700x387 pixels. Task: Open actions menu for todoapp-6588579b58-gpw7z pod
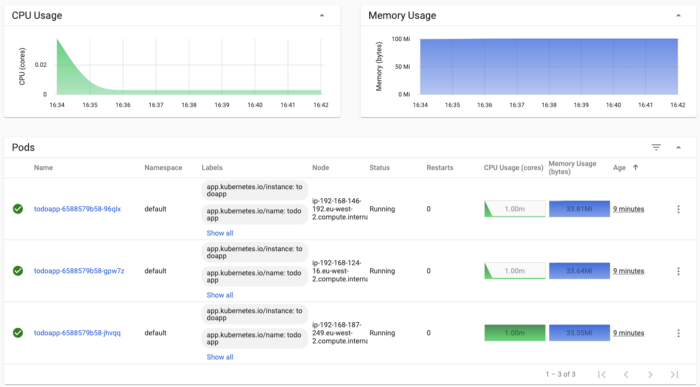click(x=678, y=271)
